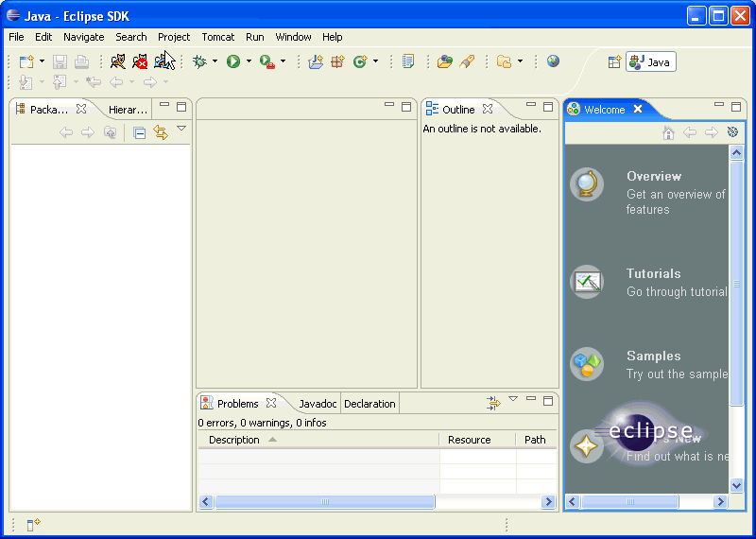Click the Collapse All icon in Package Explorer
The width and height of the screenshot is (756, 539).
pyautogui.click(x=140, y=133)
